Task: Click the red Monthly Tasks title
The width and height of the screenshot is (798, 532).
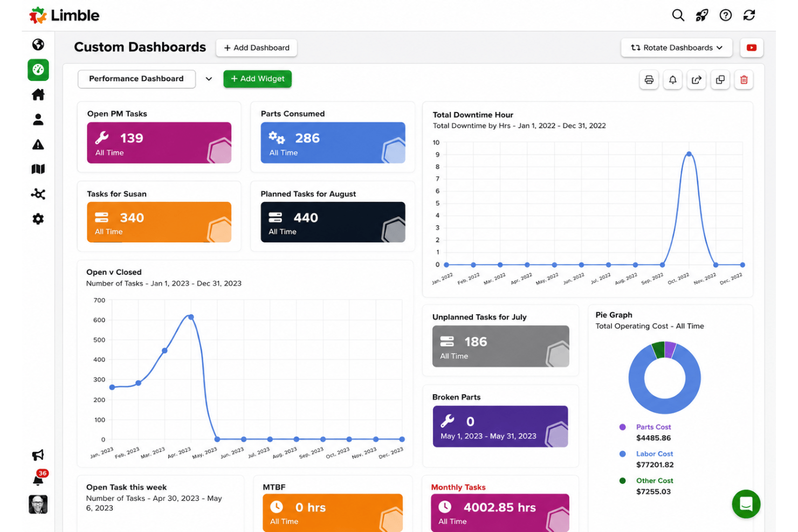Action: [x=458, y=487]
